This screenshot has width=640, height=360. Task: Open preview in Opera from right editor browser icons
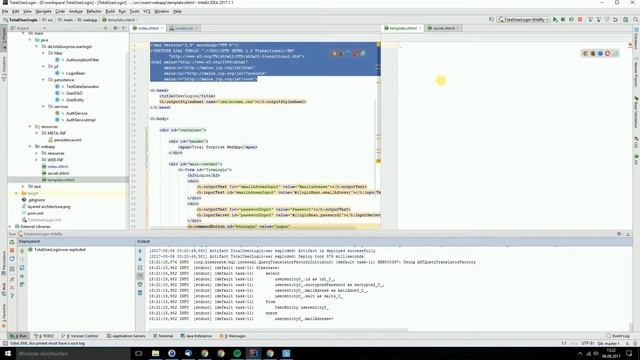click(x=607, y=53)
